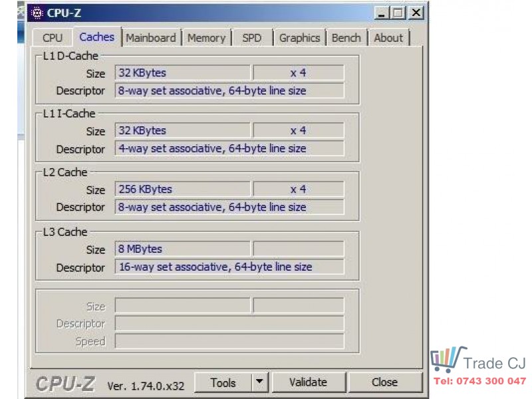532x399 pixels.
Task: Click the L1 D-Cache x 4 count field
Action: pyautogui.click(x=299, y=72)
